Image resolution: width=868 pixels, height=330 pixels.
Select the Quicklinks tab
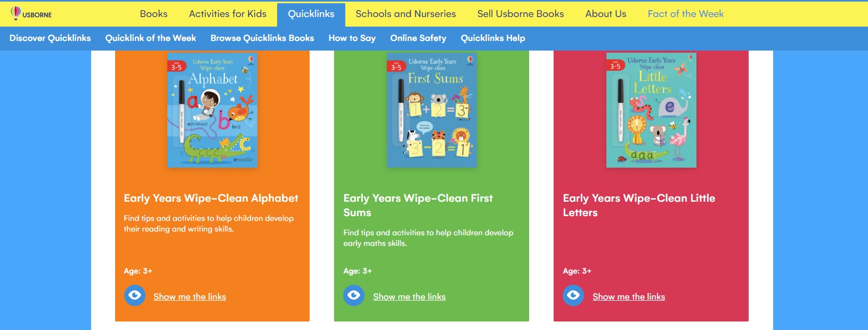[311, 14]
